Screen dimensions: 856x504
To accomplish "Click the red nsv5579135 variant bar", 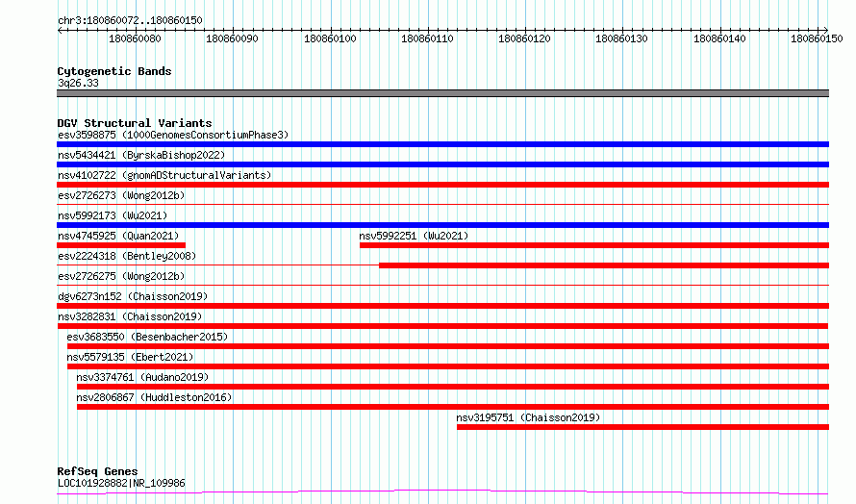I will pyautogui.click(x=448, y=366).
